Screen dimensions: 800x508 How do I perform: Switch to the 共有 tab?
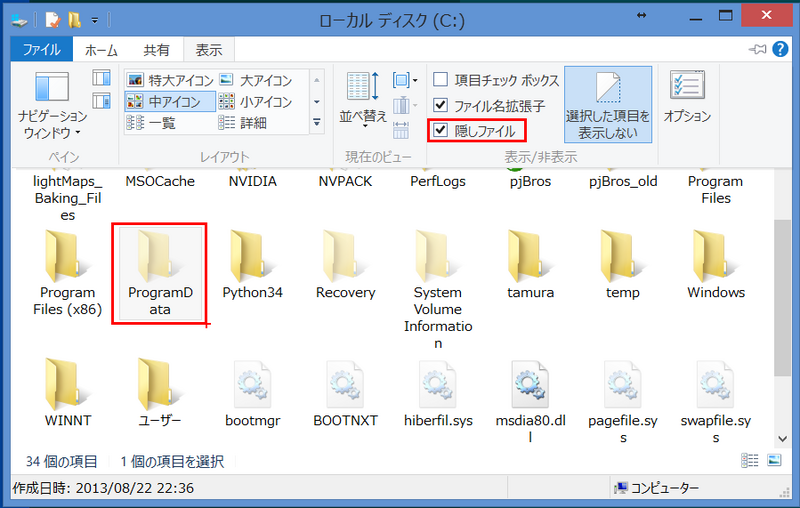pyautogui.click(x=156, y=50)
